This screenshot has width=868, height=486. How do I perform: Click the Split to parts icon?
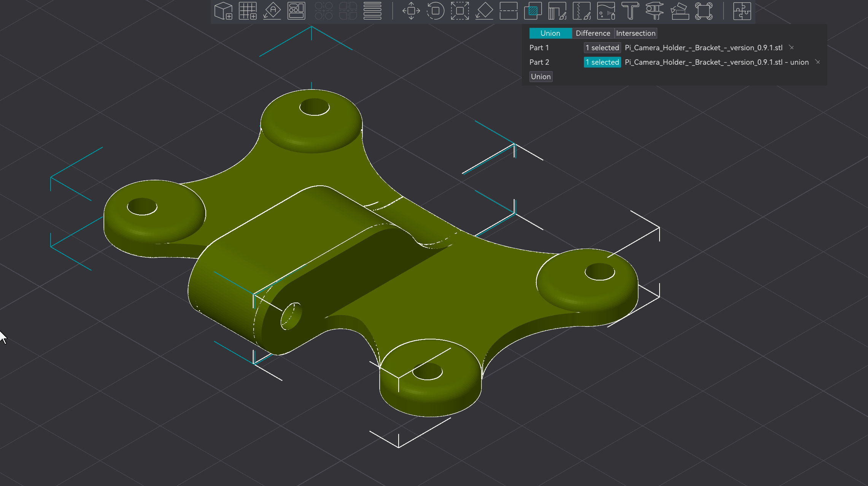pyautogui.click(x=348, y=11)
